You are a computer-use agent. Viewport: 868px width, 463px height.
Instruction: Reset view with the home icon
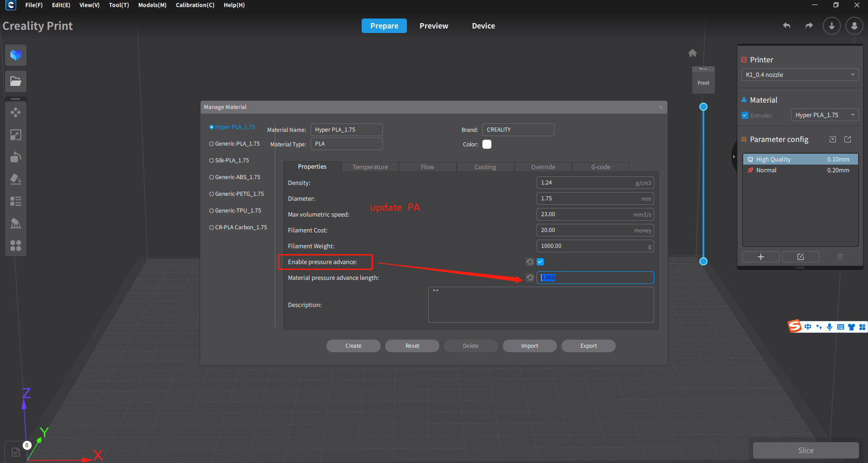coord(693,53)
